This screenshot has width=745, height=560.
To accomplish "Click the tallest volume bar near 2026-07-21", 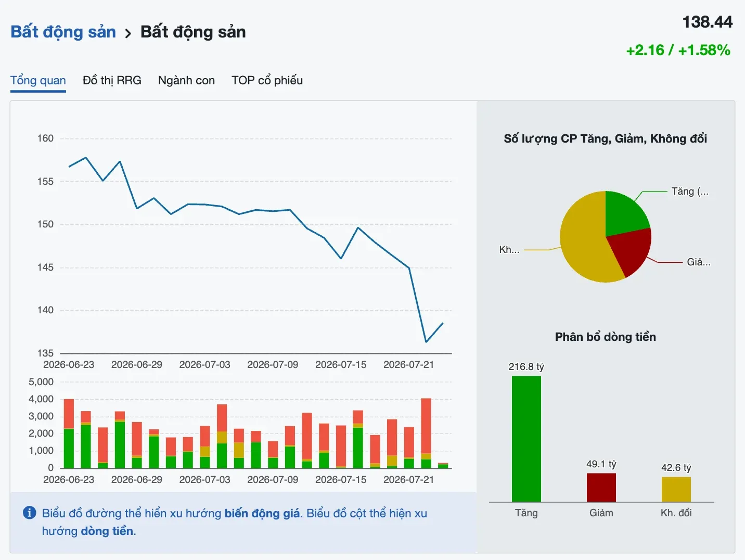I will click(426, 433).
